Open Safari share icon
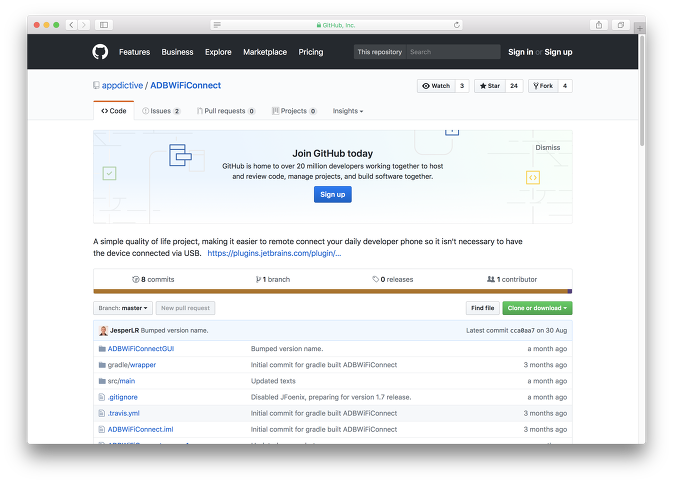This screenshot has height=483, width=673. point(599,25)
